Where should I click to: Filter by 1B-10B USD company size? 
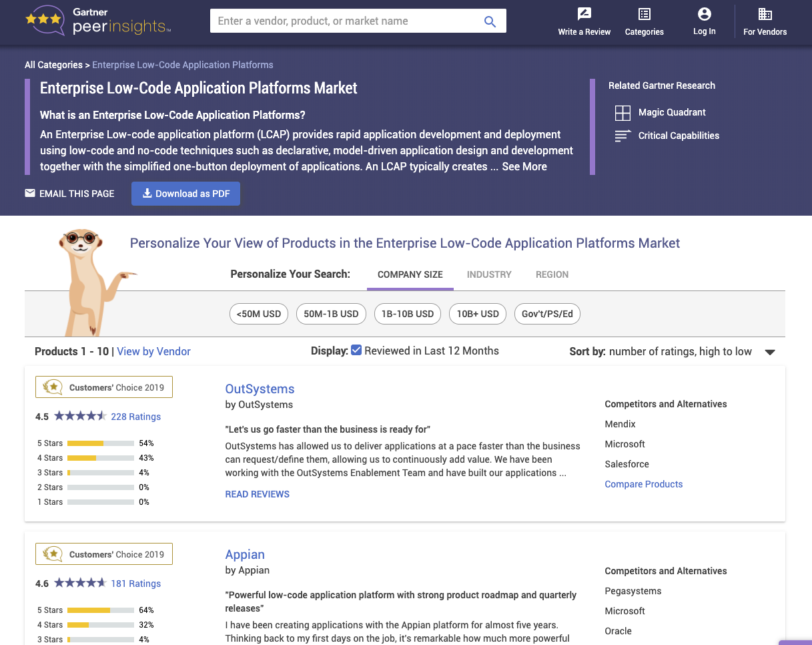(407, 314)
